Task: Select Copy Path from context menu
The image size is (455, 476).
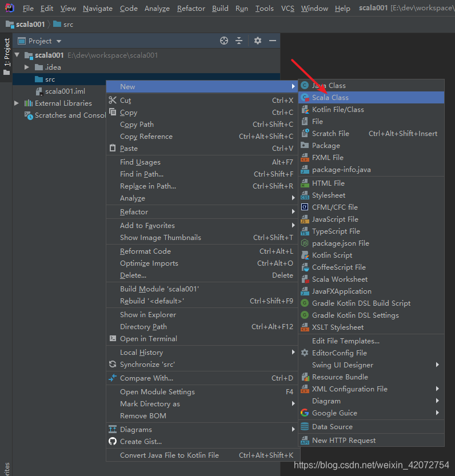Action: click(x=202, y=125)
